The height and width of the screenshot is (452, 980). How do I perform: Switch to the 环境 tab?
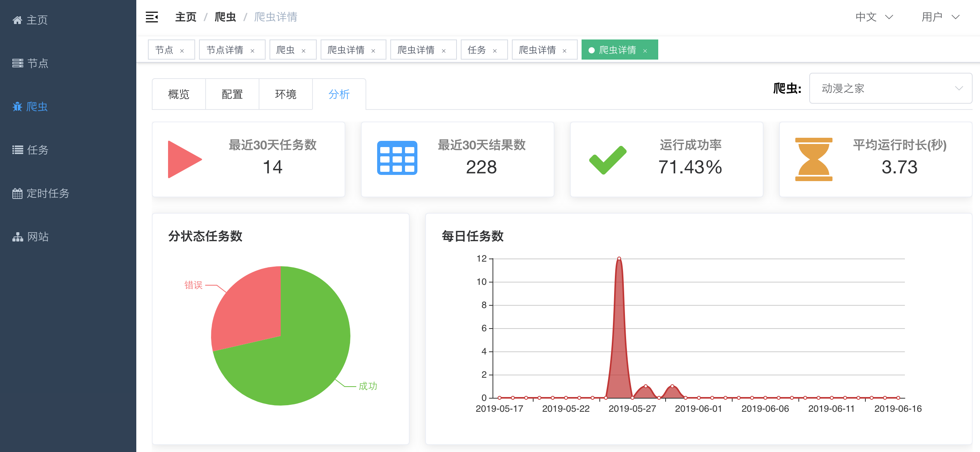point(285,94)
